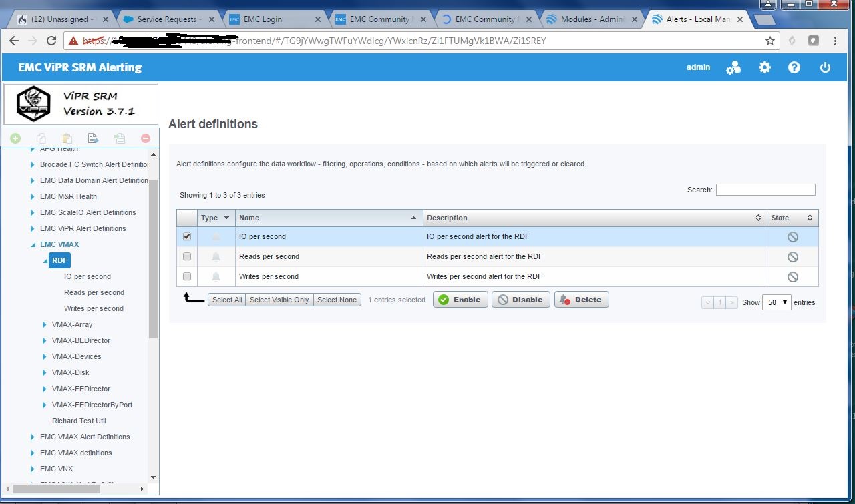Check the Reads per second row checkbox

187,256
